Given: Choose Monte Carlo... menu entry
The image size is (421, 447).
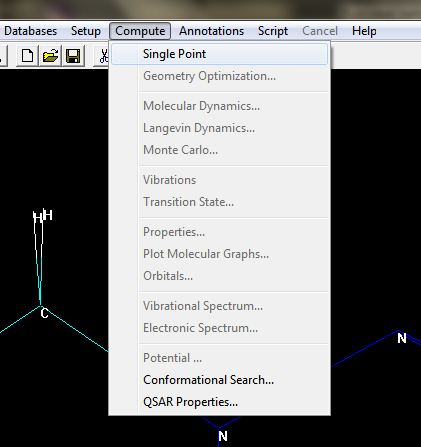Looking at the screenshot, I should (220, 150).
